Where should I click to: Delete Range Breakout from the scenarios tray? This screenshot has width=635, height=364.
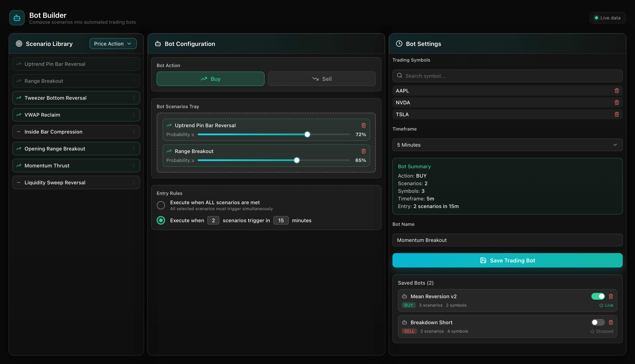point(363,151)
